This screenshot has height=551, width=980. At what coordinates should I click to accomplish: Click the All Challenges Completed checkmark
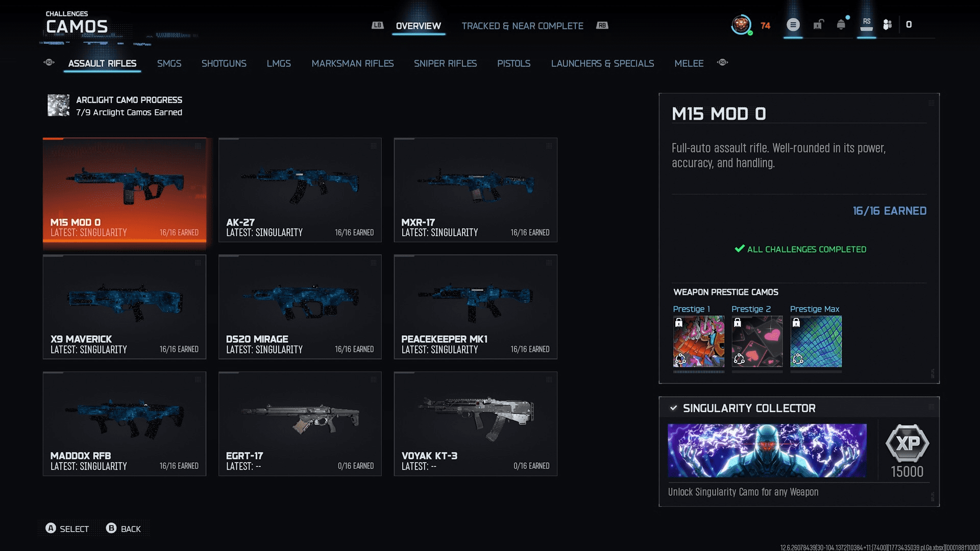point(740,249)
